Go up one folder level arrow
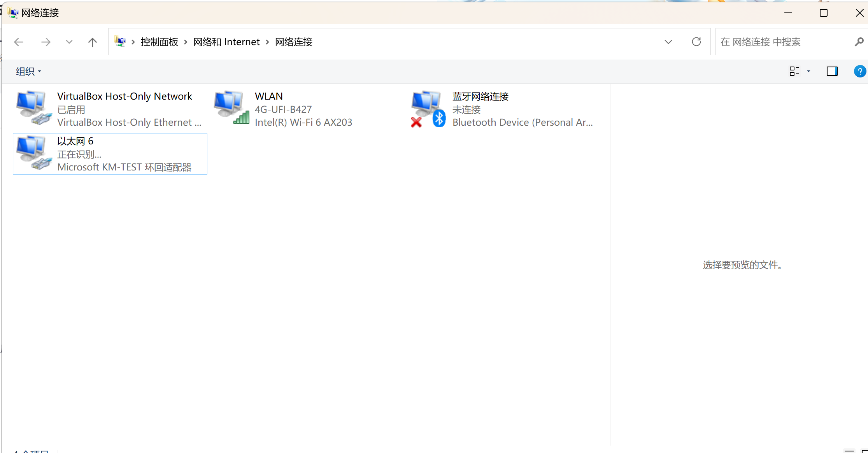 pyautogui.click(x=92, y=42)
